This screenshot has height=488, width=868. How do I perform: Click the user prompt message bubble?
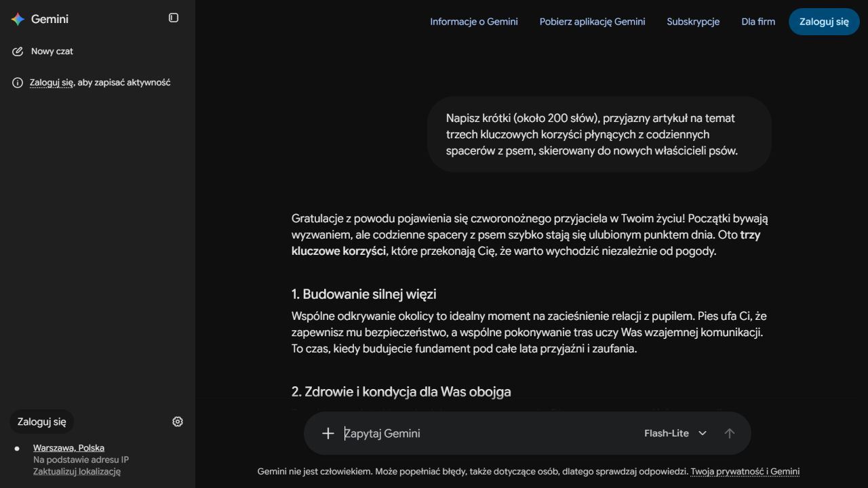[x=599, y=134]
